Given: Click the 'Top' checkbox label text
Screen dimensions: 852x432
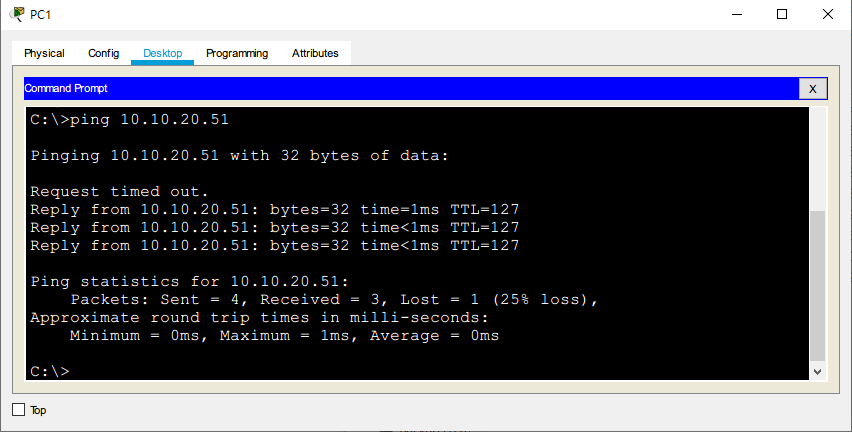Looking at the screenshot, I should (38, 410).
